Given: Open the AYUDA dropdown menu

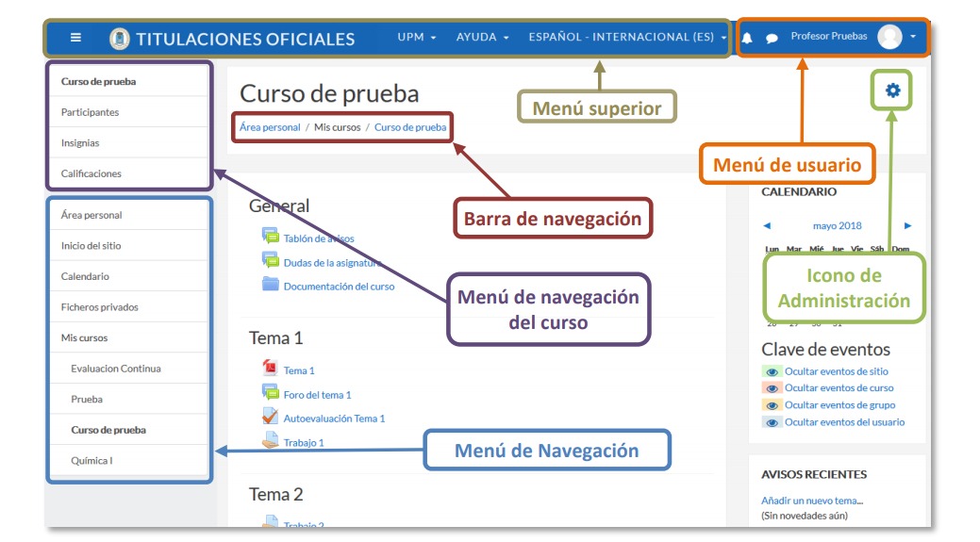Looking at the screenshot, I should [x=483, y=37].
